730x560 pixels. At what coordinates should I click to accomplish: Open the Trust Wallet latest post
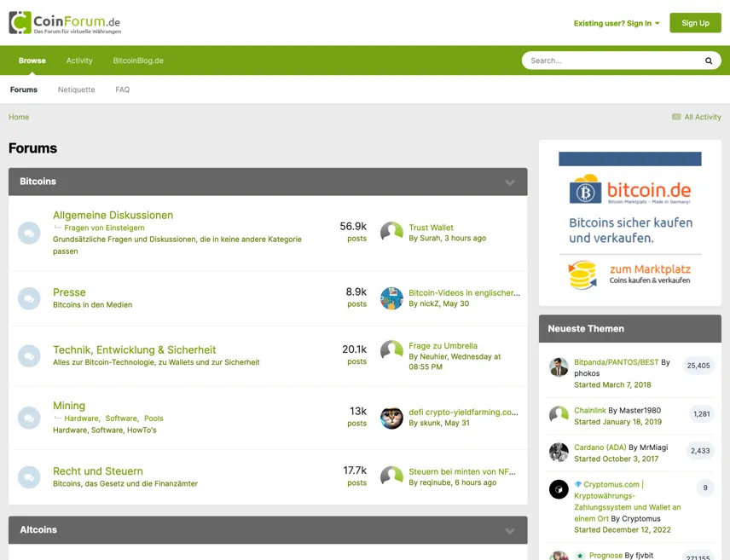point(431,228)
